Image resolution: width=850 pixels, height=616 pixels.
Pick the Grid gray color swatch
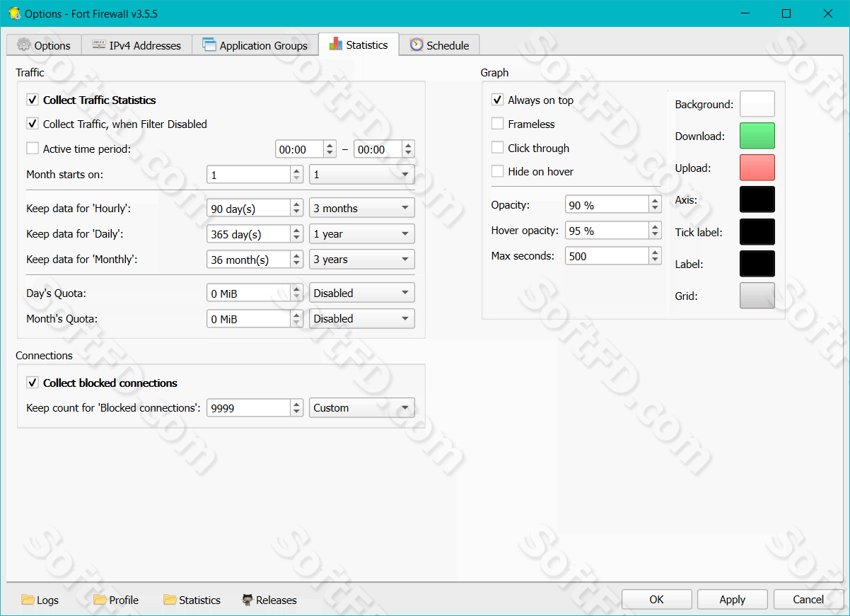click(x=757, y=296)
